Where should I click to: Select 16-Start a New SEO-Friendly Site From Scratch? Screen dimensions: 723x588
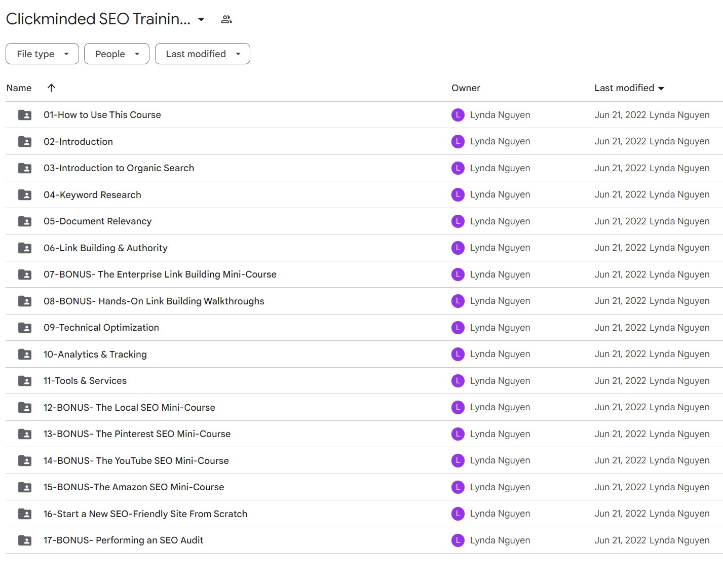[145, 514]
